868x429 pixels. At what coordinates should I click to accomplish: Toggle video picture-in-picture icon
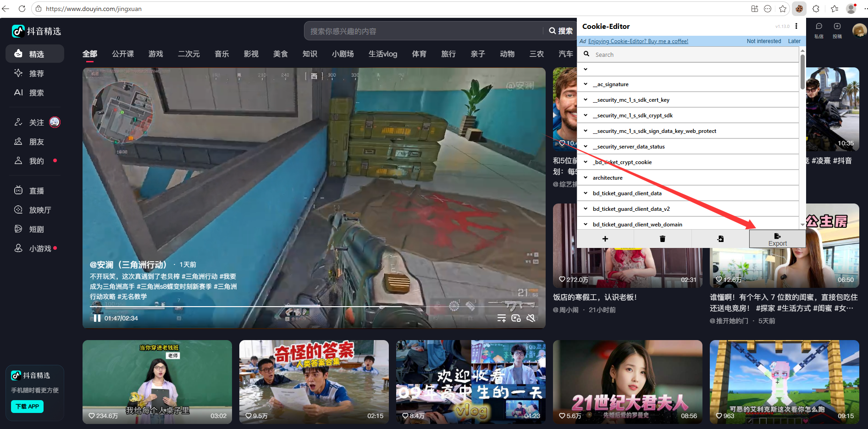[x=516, y=318]
